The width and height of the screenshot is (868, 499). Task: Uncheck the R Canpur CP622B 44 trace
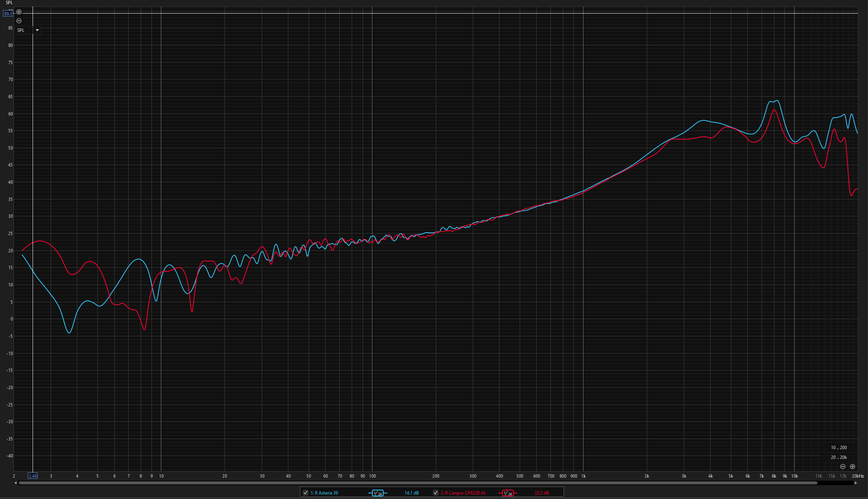436,493
